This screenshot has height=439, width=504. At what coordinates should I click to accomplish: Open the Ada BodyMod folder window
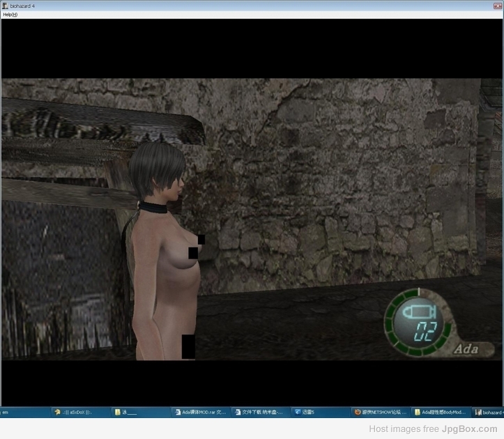tap(441, 412)
